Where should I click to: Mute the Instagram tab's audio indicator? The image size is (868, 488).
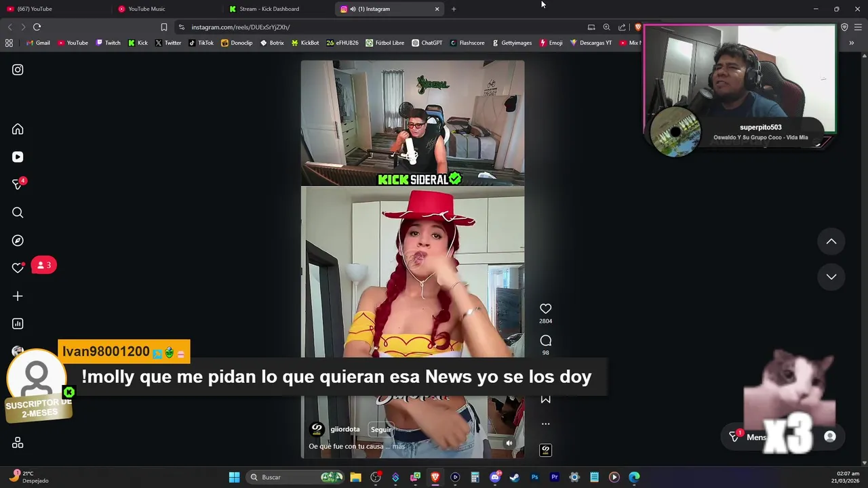(353, 9)
